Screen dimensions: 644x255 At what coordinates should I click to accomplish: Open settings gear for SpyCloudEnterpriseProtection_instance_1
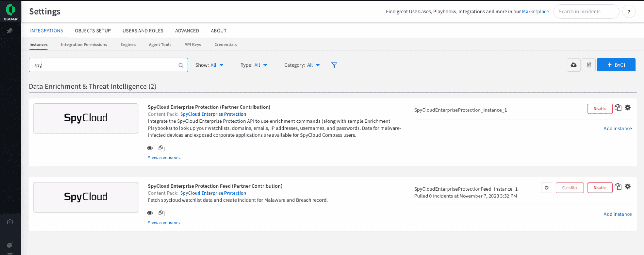pyautogui.click(x=628, y=107)
